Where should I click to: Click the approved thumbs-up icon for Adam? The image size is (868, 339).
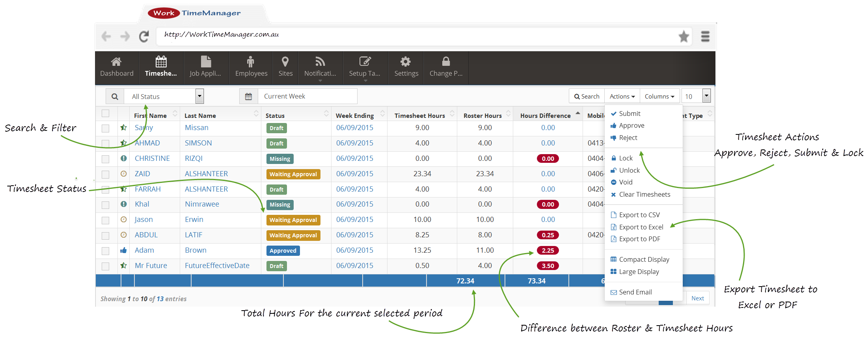coord(123,250)
